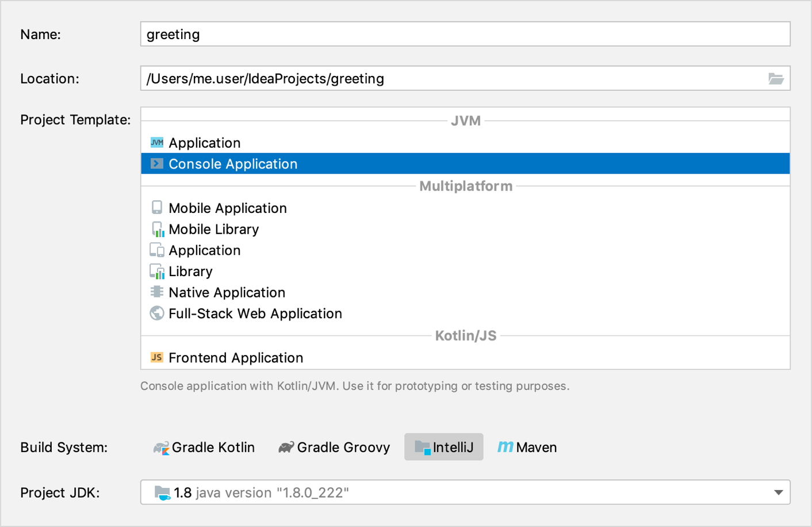
Task: Click the JS Frontend Application icon
Action: pos(156,357)
